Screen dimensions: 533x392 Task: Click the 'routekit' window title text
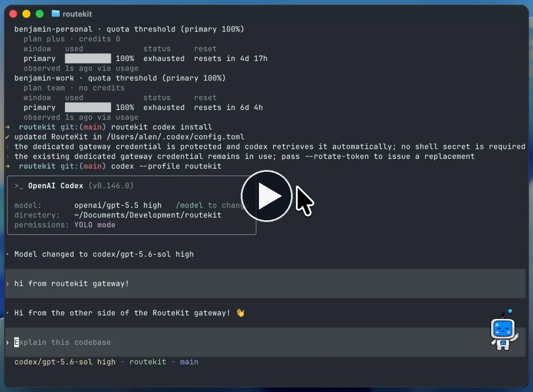[77, 14]
